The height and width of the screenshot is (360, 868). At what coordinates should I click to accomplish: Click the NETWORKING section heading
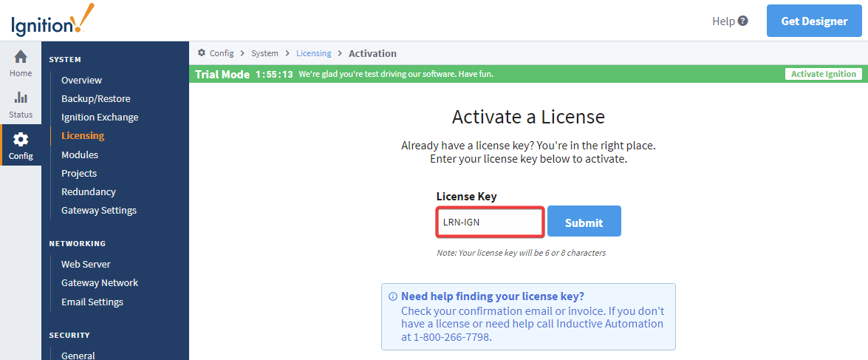(x=77, y=243)
